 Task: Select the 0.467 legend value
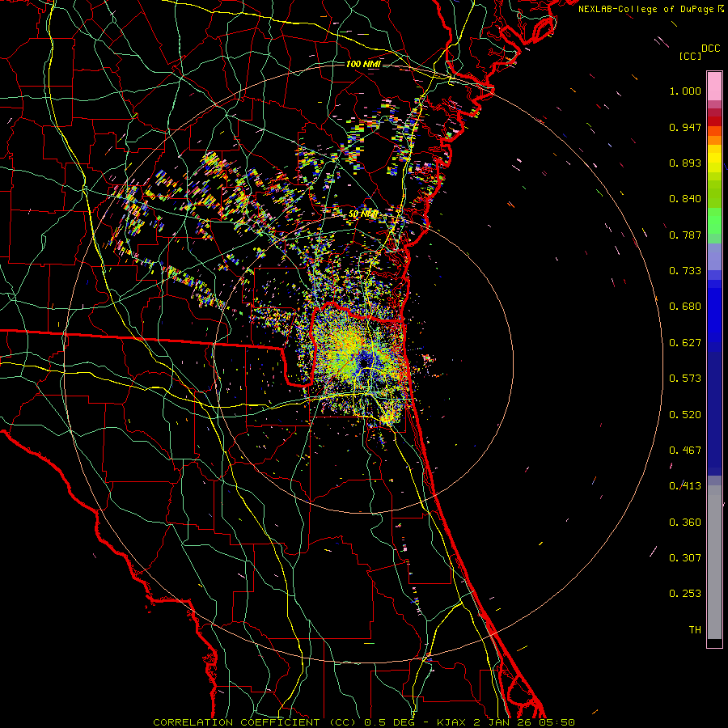(685, 451)
